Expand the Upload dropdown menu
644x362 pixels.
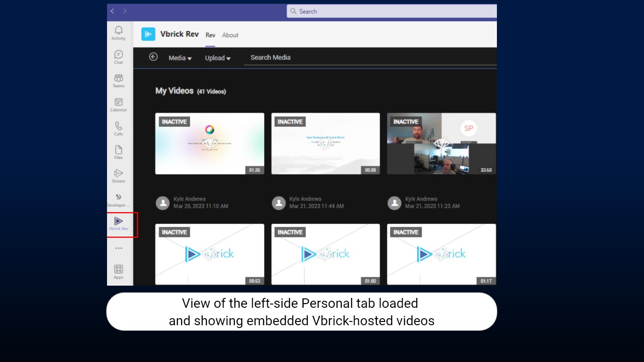[218, 58]
